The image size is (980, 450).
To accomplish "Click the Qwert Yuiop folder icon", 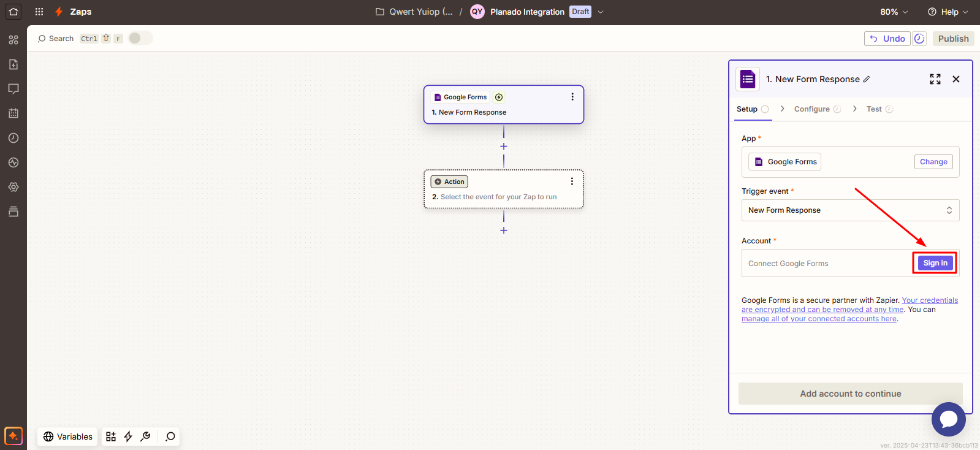I will pyautogui.click(x=380, y=12).
